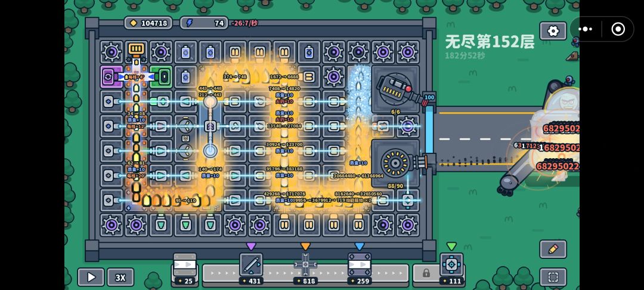This screenshot has height=290, width=644.
Task: Open the settings gear button
Action: pyautogui.click(x=553, y=31)
